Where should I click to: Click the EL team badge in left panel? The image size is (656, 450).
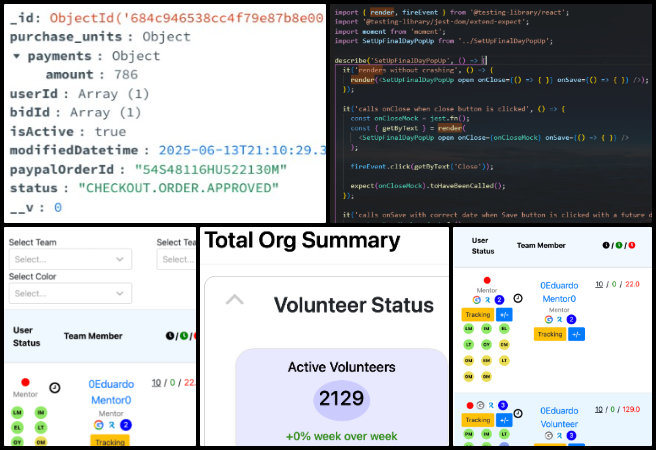point(17,427)
